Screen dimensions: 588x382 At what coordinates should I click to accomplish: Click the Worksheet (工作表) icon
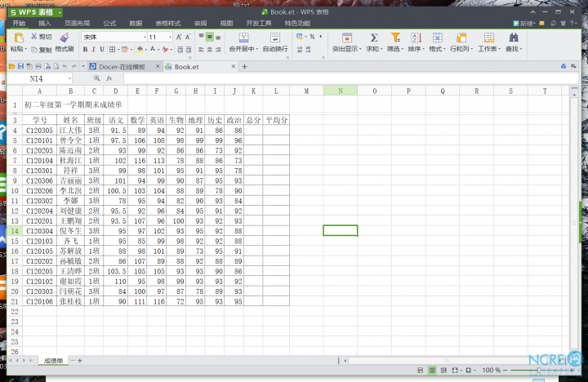click(488, 38)
